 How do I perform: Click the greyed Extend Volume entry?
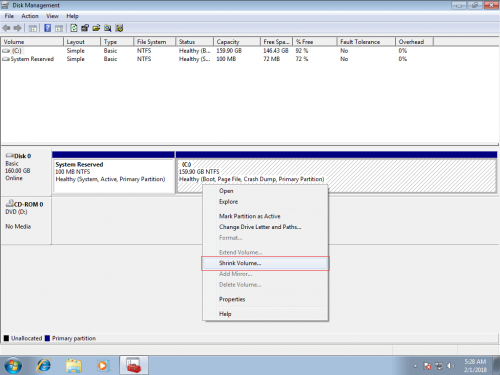click(x=265, y=252)
